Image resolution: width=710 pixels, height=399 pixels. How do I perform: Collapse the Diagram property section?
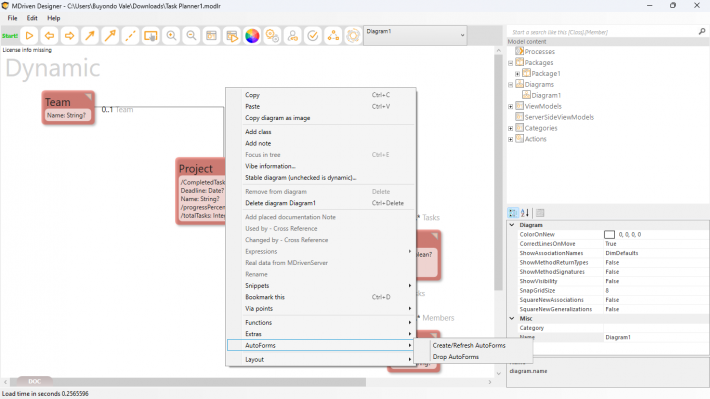pos(512,225)
